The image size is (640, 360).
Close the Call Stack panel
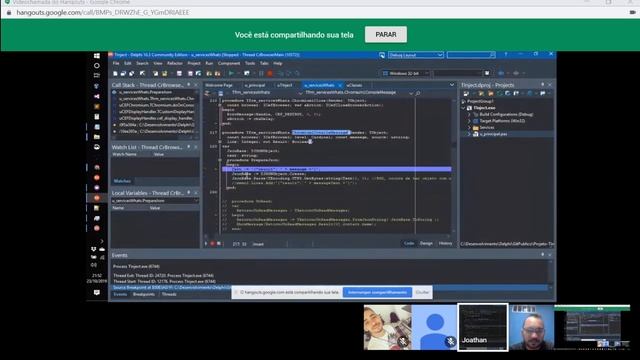[x=196, y=85]
